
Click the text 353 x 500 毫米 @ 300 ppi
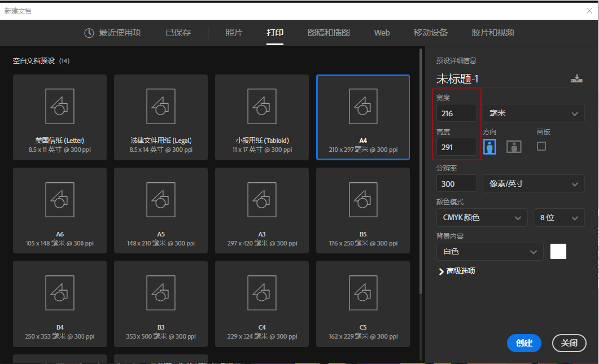tap(161, 336)
